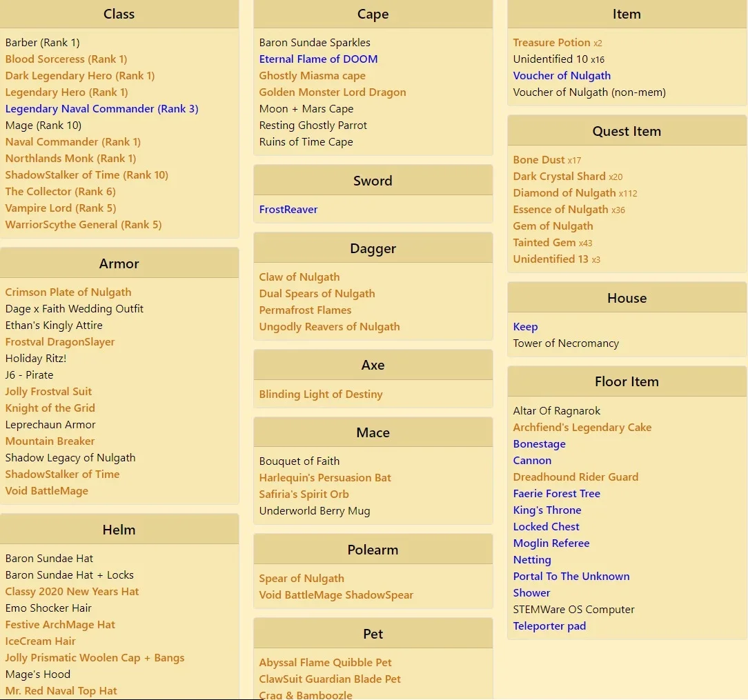Click Ungodly Reavers of Nulgath link
Viewport: 748px width, 700px height.
(x=330, y=327)
